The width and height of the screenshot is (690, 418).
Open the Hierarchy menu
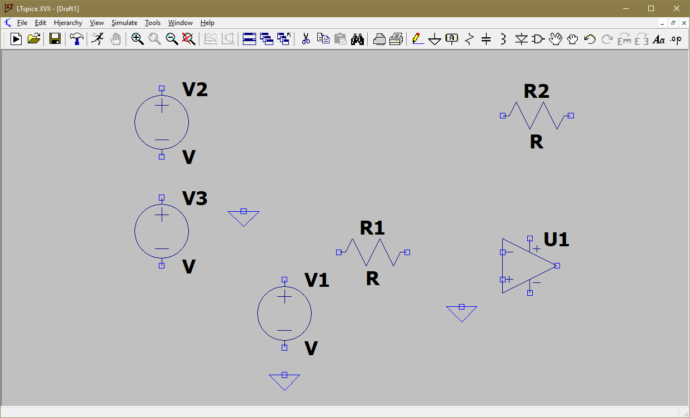tap(67, 22)
